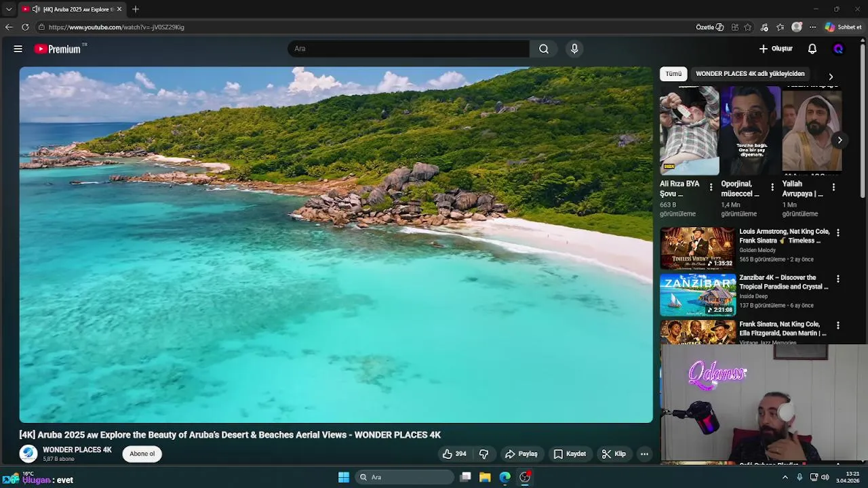Open options for Ali Rıza BYA short

(711, 187)
